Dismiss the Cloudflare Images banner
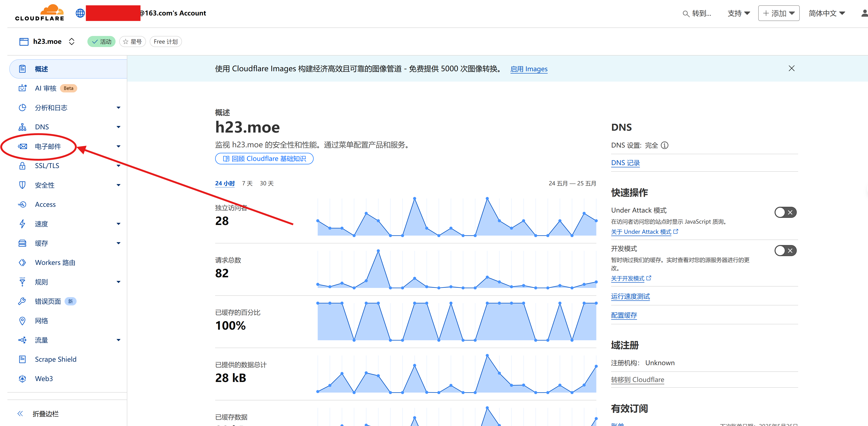 [x=791, y=68]
